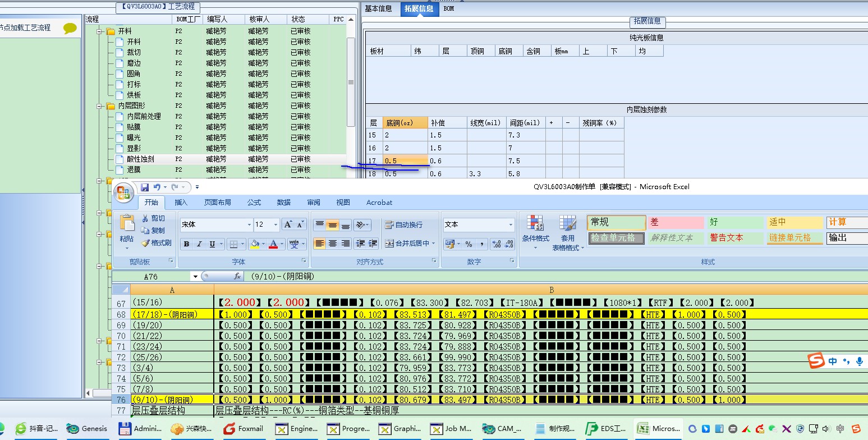Select Format Painter (格式刷)
Viewport: 868px width, 440px height.
(x=157, y=243)
